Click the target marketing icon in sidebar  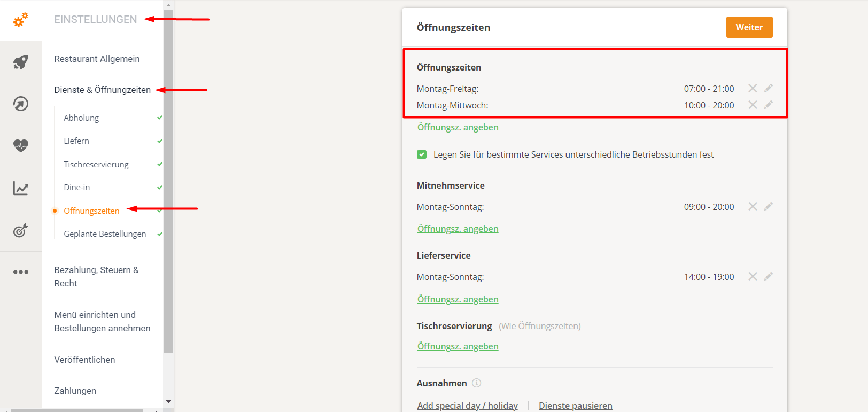tap(21, 230)
